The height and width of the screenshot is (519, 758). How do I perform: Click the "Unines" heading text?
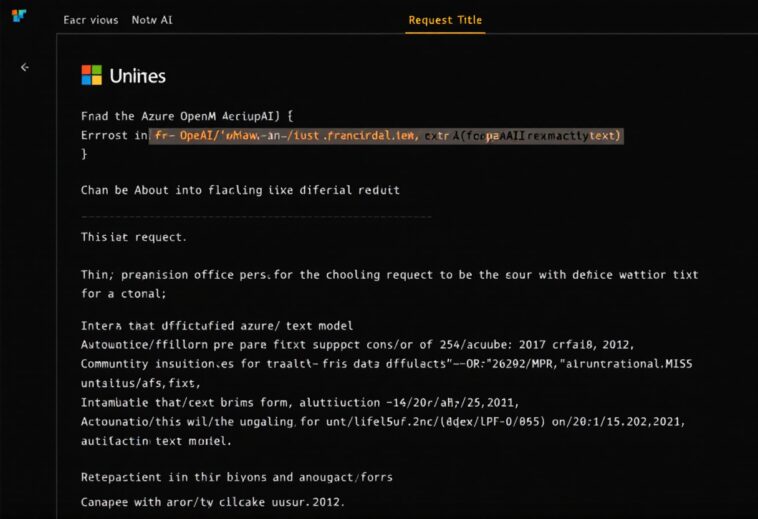[x=137, y=76]
